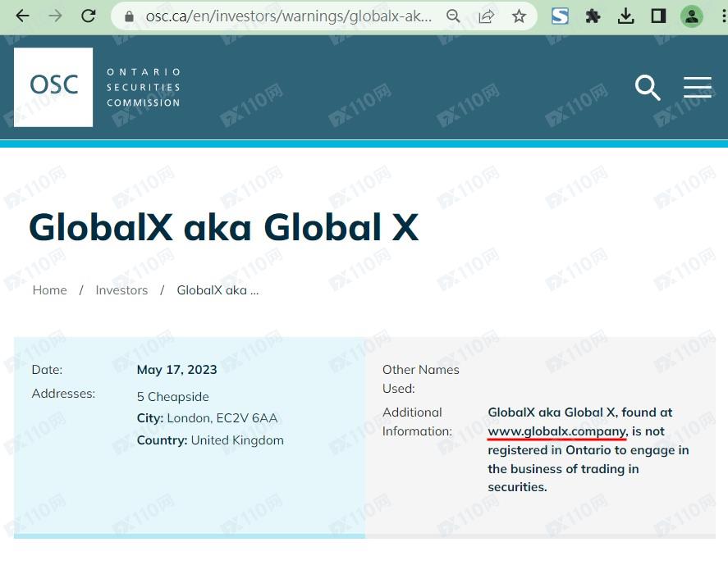Click the Addresses label
Image resolution: width=728 pixels, height=565 pixels.
(x=63, y=394)
